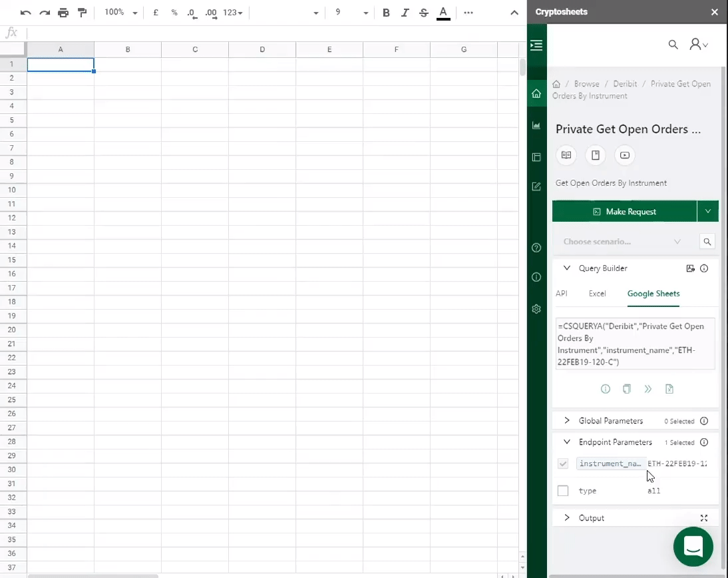This screenshot has width=728, height=578.
Task: Collapse the Endpoint Parameters section
Action: [x=567, y=442]
